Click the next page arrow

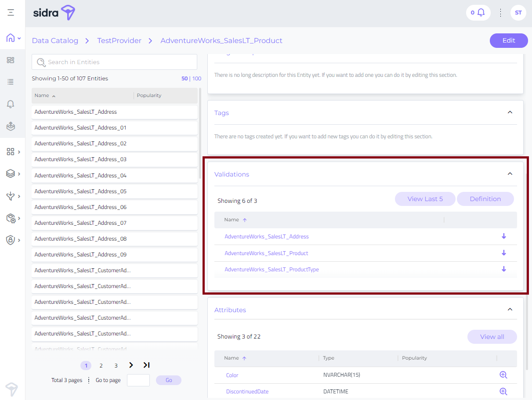click(x=131, y=365)
